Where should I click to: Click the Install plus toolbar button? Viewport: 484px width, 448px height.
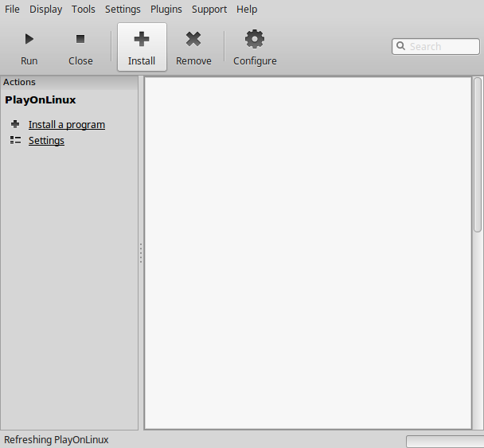pos(142,47)
